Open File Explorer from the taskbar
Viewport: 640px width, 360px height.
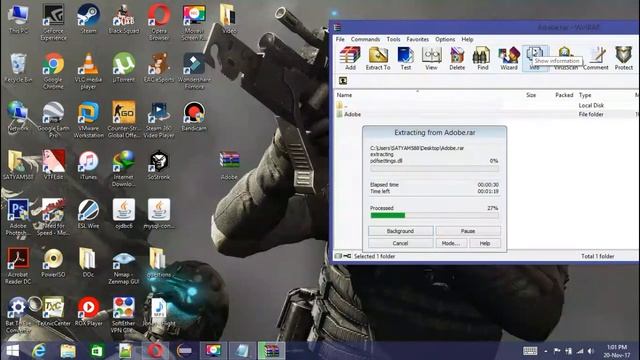68,351
